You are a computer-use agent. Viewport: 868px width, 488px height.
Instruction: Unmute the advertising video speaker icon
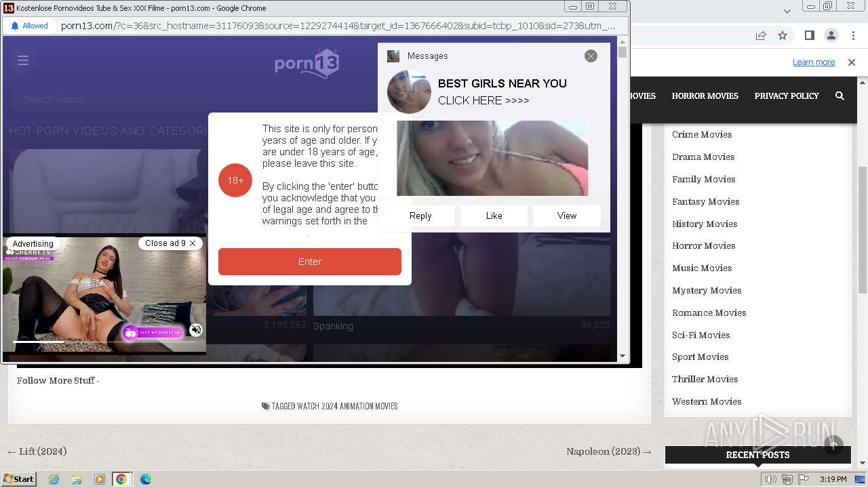pyautogui.click(x=196, y=330)
